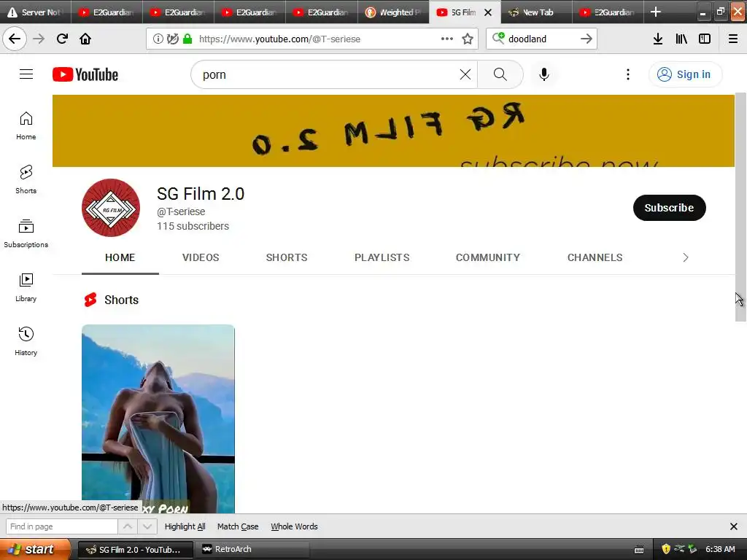Viewport: 747px width, 560px height.
Task: Click RetroArch in the taskbar
Action: [252, 549]
